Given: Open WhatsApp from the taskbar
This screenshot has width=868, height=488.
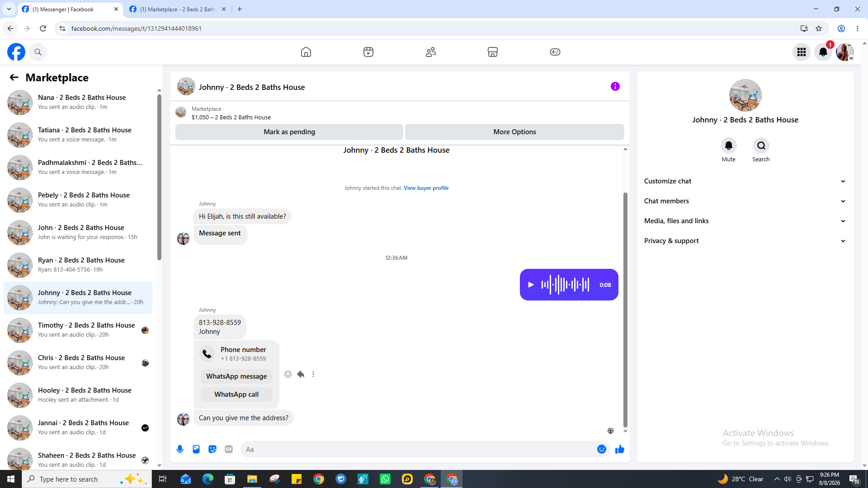Looking at the screenshot, I should [x=385, y=479].
